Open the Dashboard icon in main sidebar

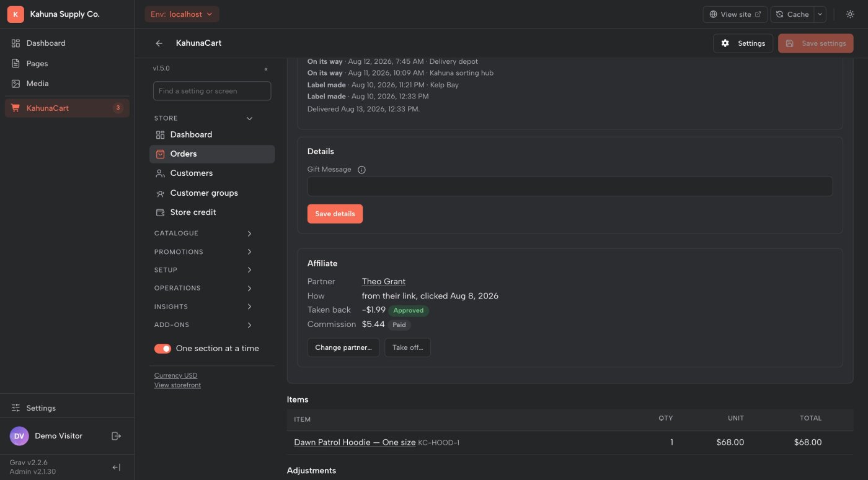tap(15, 43)
